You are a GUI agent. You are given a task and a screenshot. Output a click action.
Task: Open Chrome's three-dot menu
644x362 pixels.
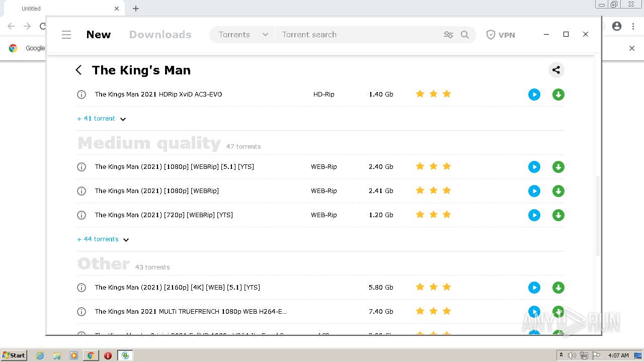[x=633, y=26]
